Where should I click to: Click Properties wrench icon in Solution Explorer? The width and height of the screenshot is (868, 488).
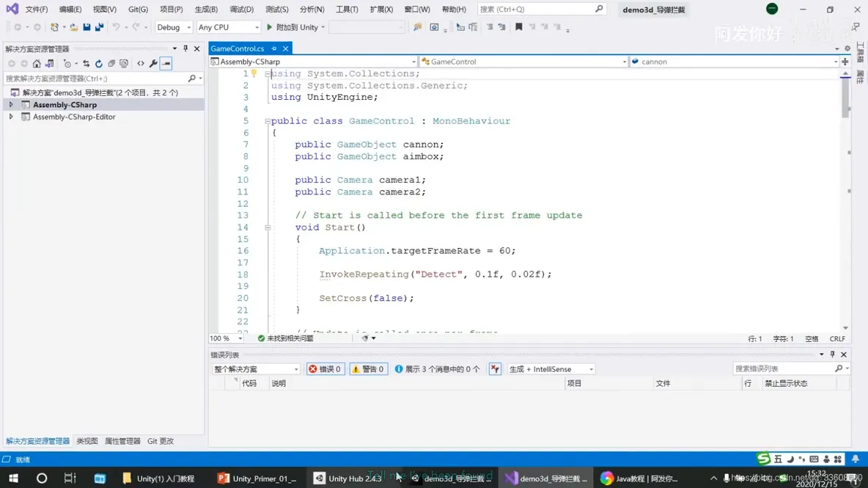point(153,64)
